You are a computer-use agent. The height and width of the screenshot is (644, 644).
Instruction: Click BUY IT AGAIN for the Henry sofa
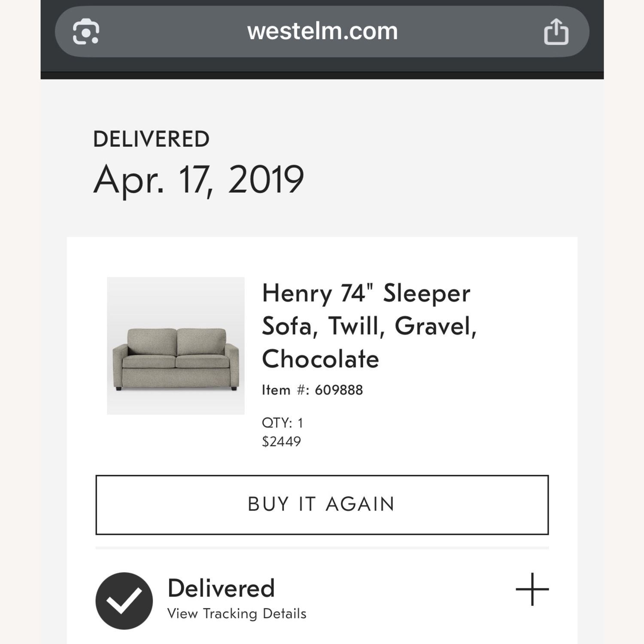[x=321, y=504]
